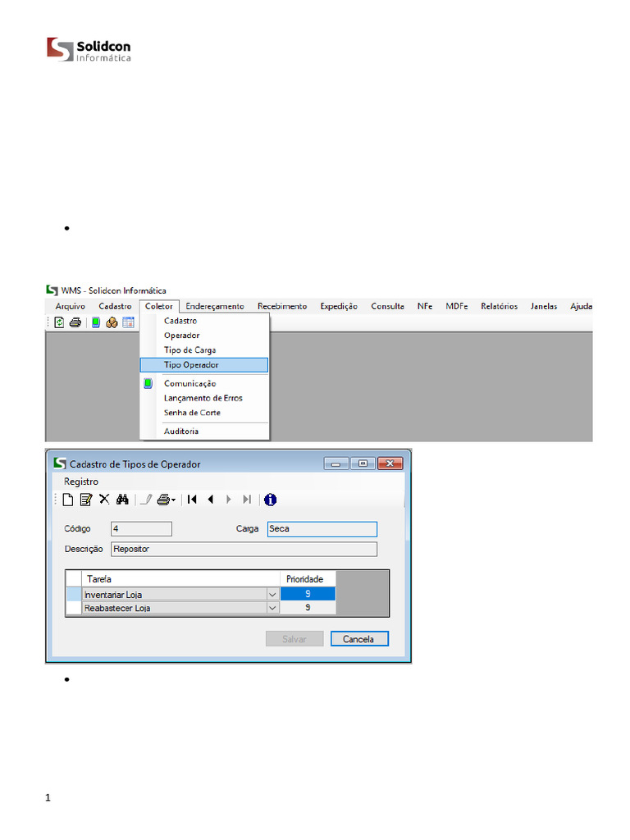This screenshot has width=630, height=840.
Task: Click the brown boxes icon in WMS toolbar
Action: (112, 322)
